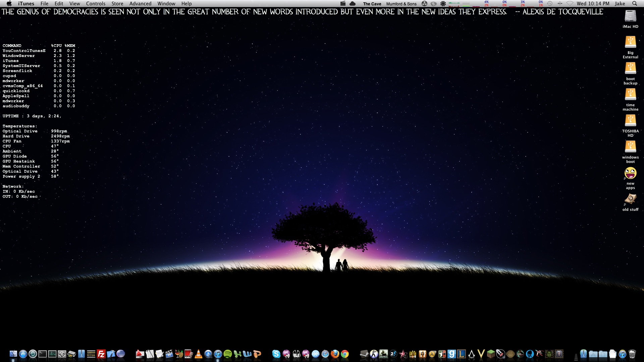
Task: Click the Skype dock icon
Action: tap(276, 354)
